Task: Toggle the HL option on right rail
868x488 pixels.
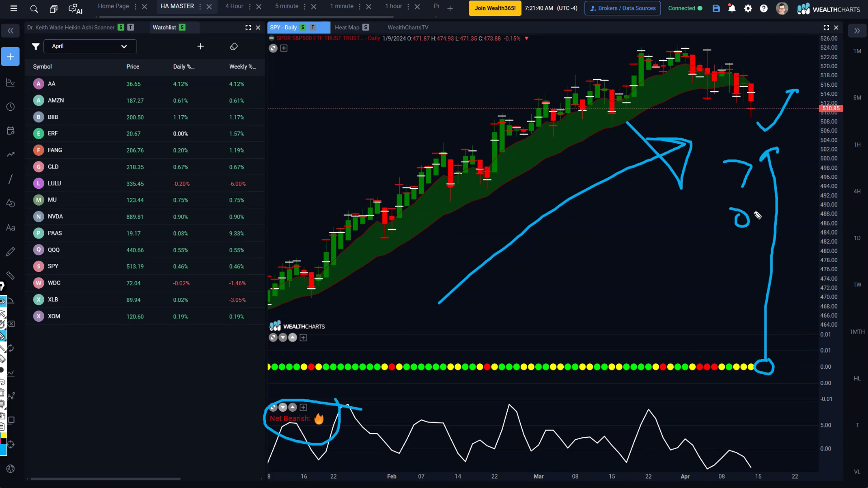Action: [857, 378]
